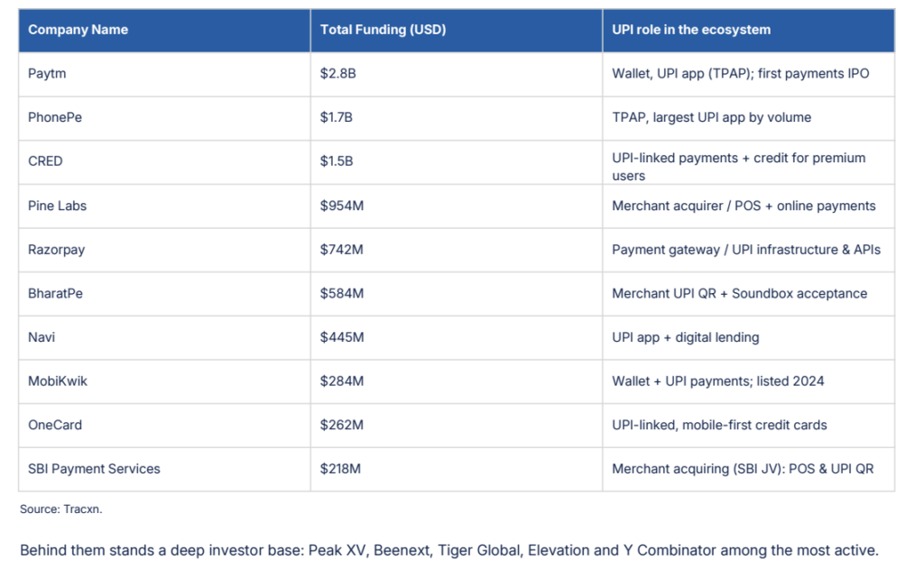
Task: Click the $2.8B funding value
Action: pyautogui.click(x=337, y=74)
